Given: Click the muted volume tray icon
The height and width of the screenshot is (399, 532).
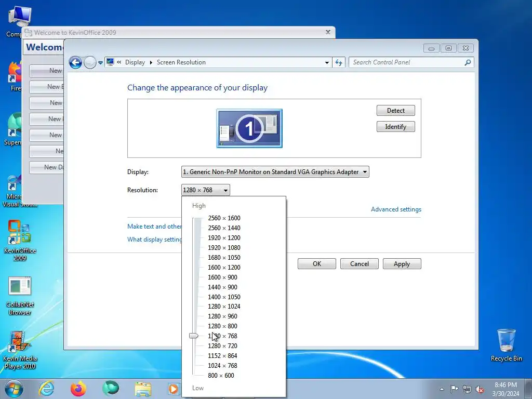Looking at the screenshot, I should tap(480, 389).
